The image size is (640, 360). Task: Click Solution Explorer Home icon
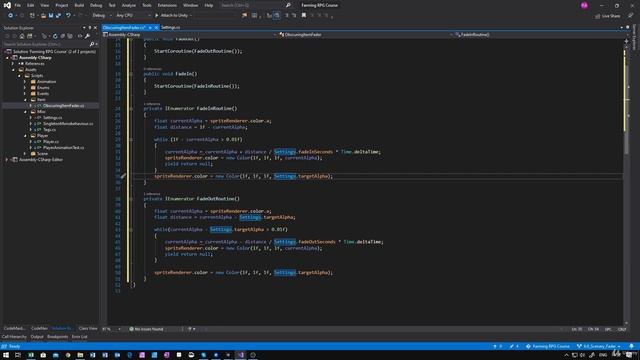coord(22,36)
